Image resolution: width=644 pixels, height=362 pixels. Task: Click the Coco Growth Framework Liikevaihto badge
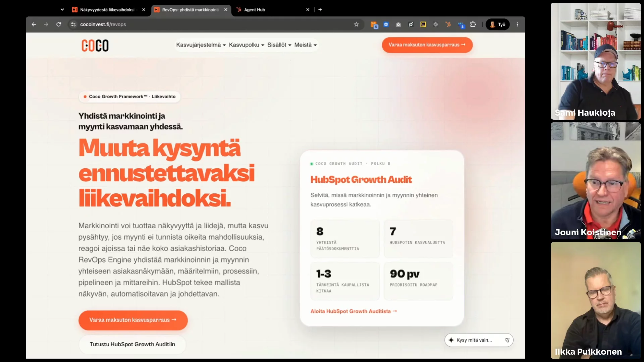pos(129,97)
